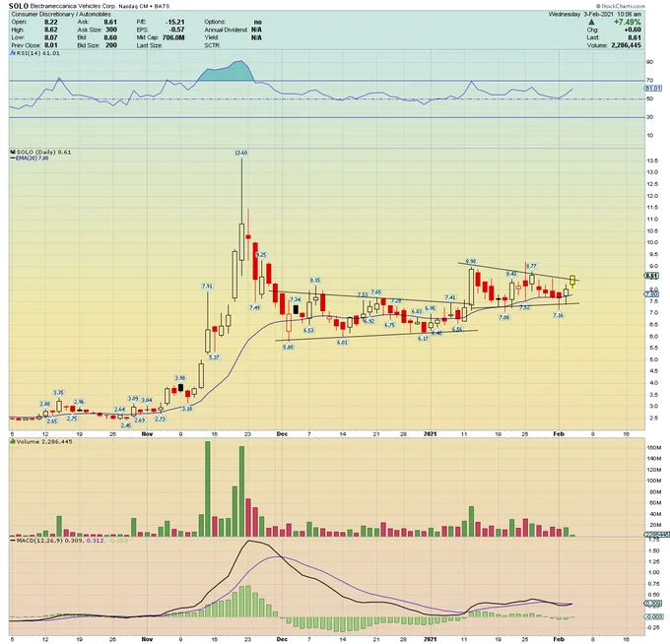The width and height of the screenshot is (670, 644).
Task: Click the 13.60 peak price label
Action: coord(241,153)
